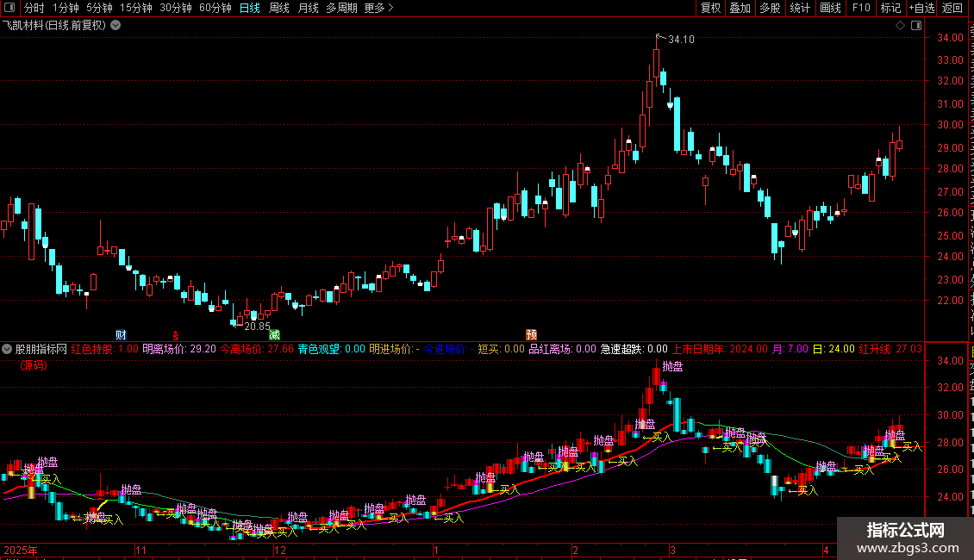Toggle the right panel icon in the chart corner

coord(916,26)
